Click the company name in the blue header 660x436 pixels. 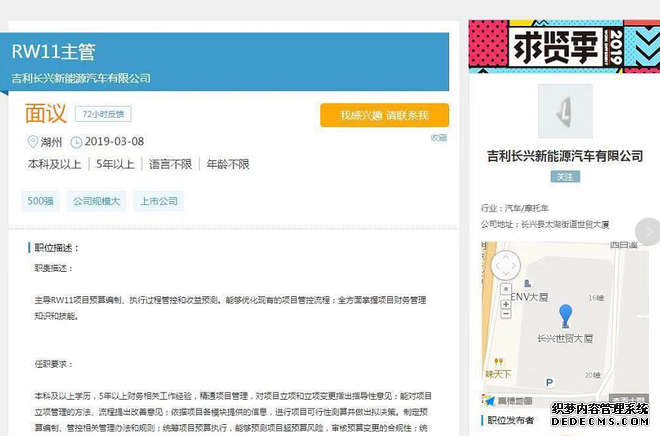[81, 78]
